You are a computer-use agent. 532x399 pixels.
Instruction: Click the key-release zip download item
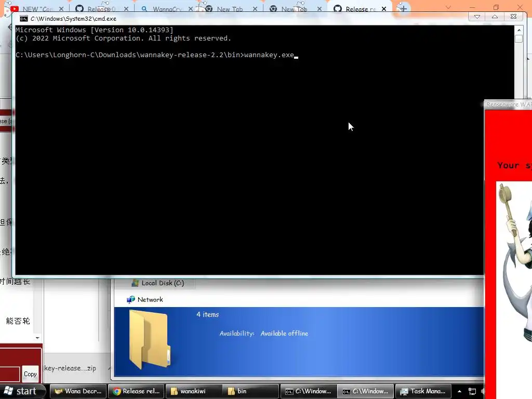[x=70, y=368]
